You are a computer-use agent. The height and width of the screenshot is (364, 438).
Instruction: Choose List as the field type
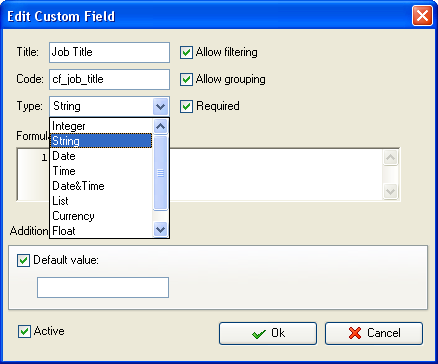click(101, 201)
